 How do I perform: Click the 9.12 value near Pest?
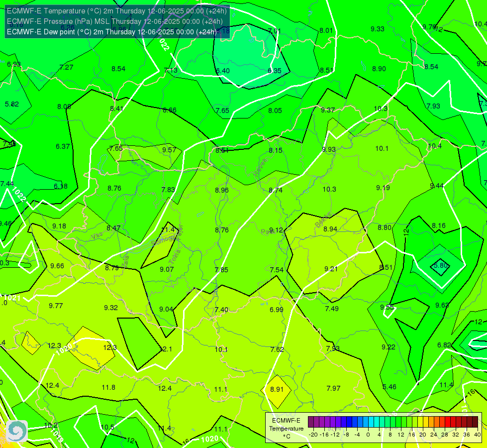point(276,230)
